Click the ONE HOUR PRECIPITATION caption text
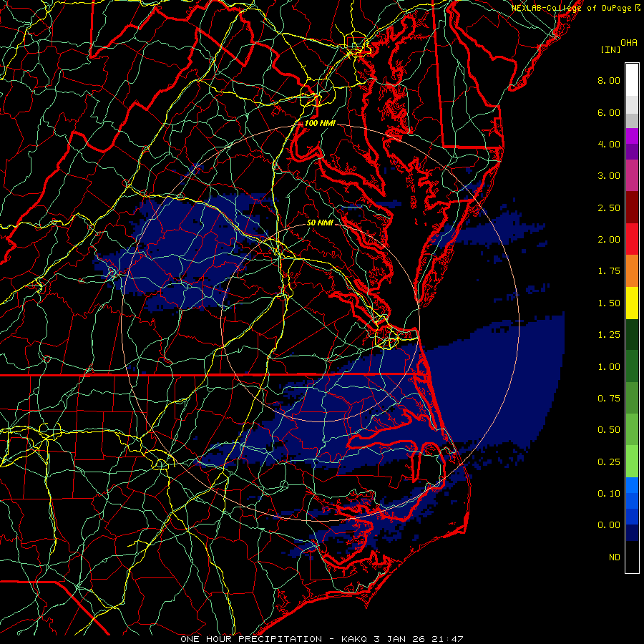The image size is (644, 644). click(x=251, y=639)
